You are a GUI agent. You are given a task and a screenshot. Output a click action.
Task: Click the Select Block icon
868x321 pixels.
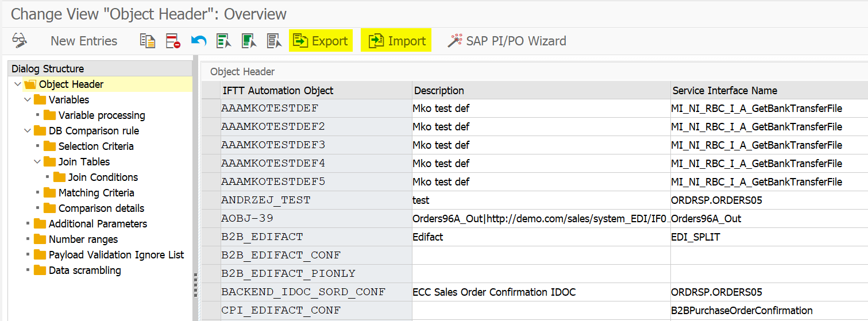click(249, 41)
